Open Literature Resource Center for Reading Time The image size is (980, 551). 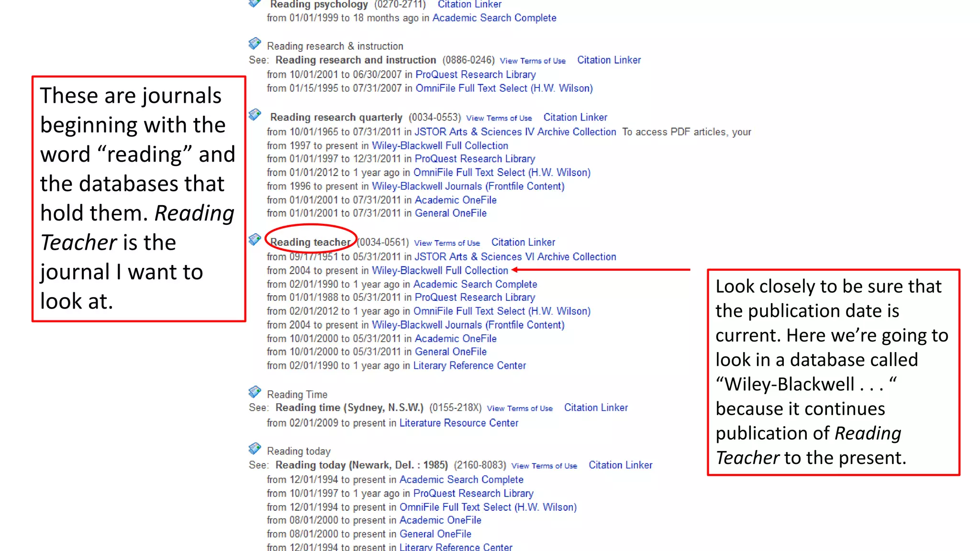point(458,423)
